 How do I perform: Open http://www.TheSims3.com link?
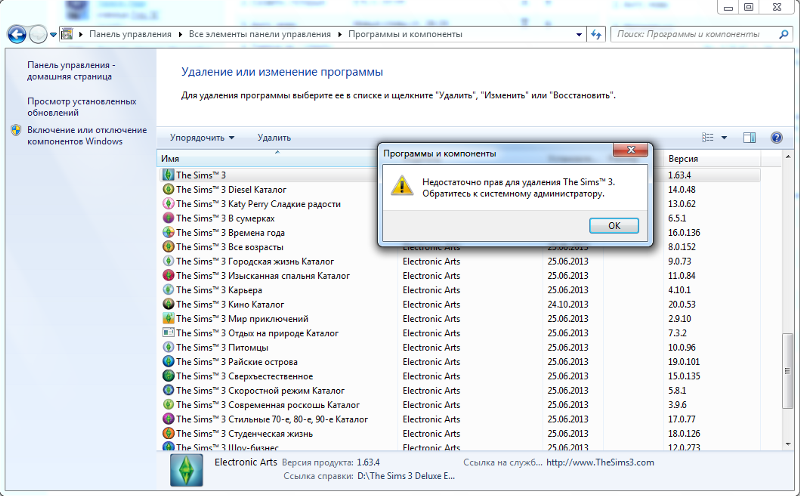click(x=600, y=462)
